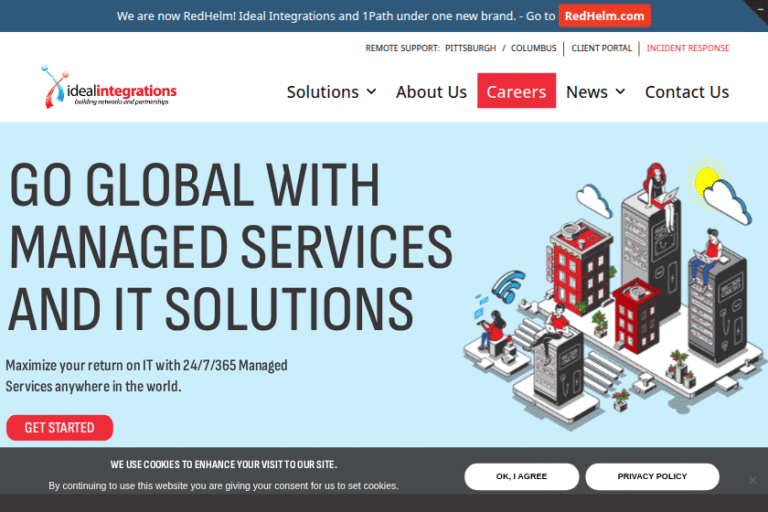Open the PRIVACY POLICY button

652,476
